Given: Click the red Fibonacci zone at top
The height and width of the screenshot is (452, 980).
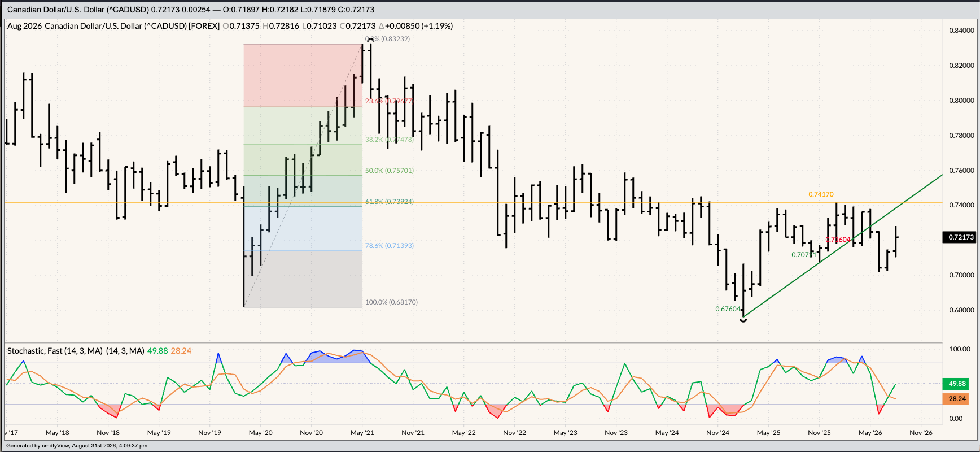Looking at the screenshot, I should coord(303,75).
